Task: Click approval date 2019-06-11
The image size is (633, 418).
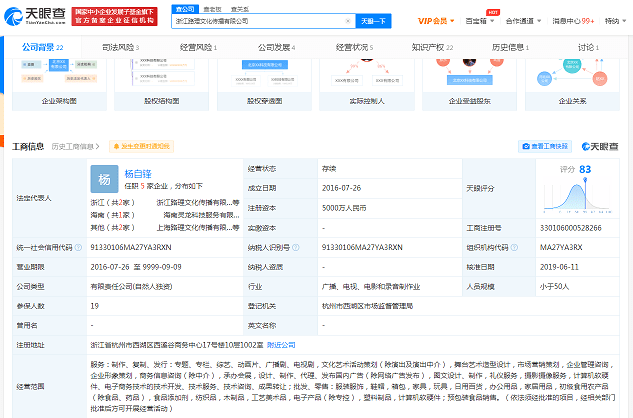Action: coord(559,267)
